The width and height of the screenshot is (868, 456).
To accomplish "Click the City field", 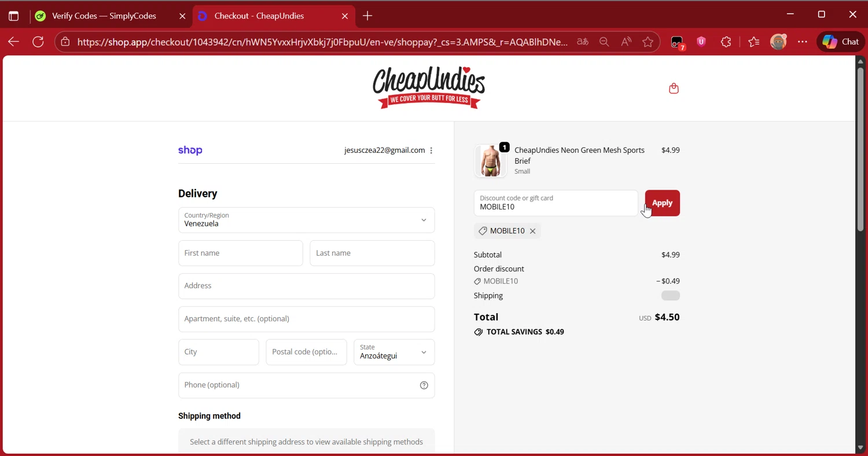I will click(218, 352).
